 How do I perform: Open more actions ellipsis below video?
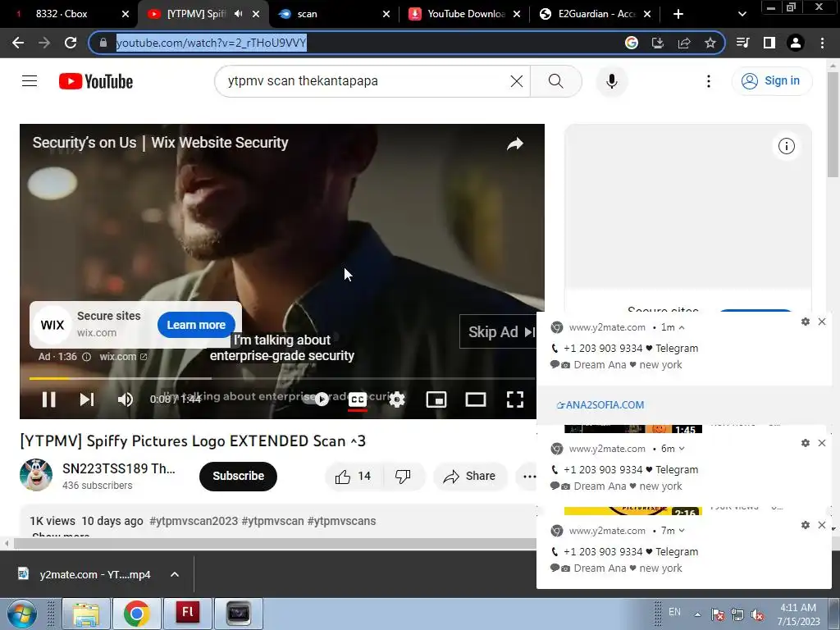coord(529,477)
